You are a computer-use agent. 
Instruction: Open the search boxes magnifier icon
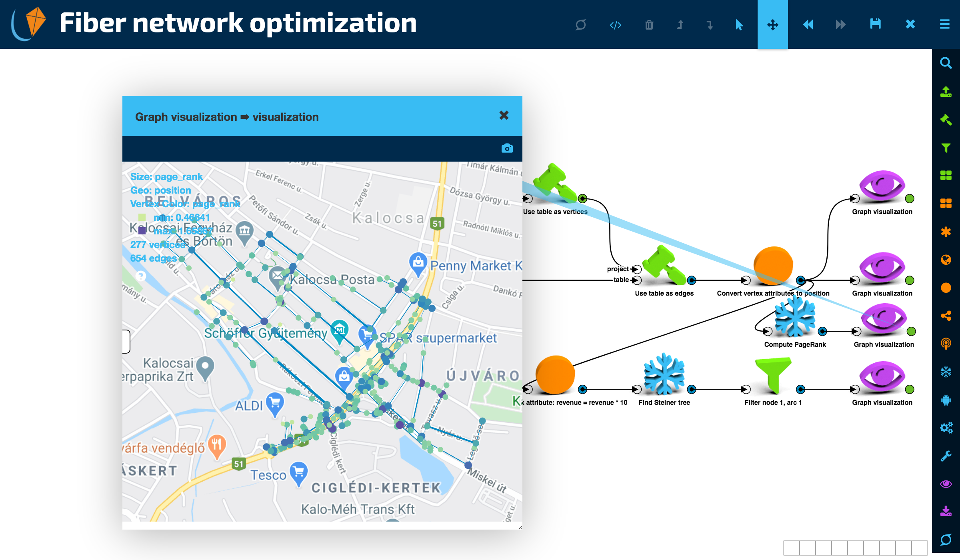[946, 63]
